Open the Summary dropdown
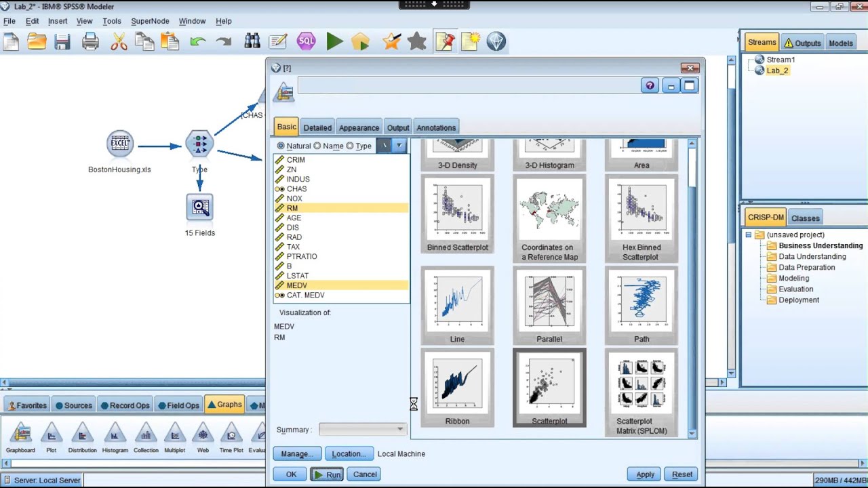 tap(363, 429)
